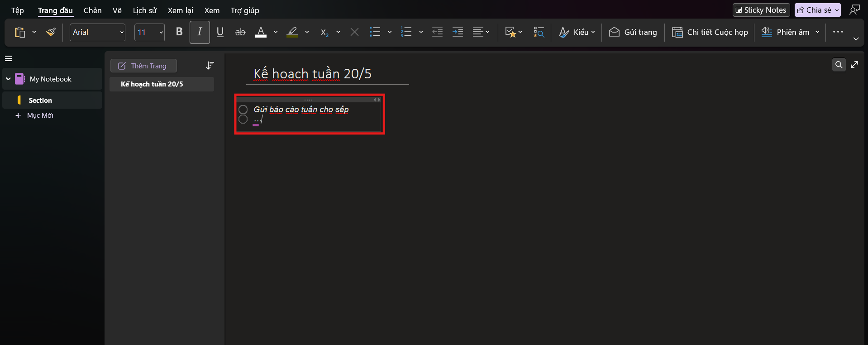Click the note container drag handle dots
868x345 pixels.
click(308, 100)
